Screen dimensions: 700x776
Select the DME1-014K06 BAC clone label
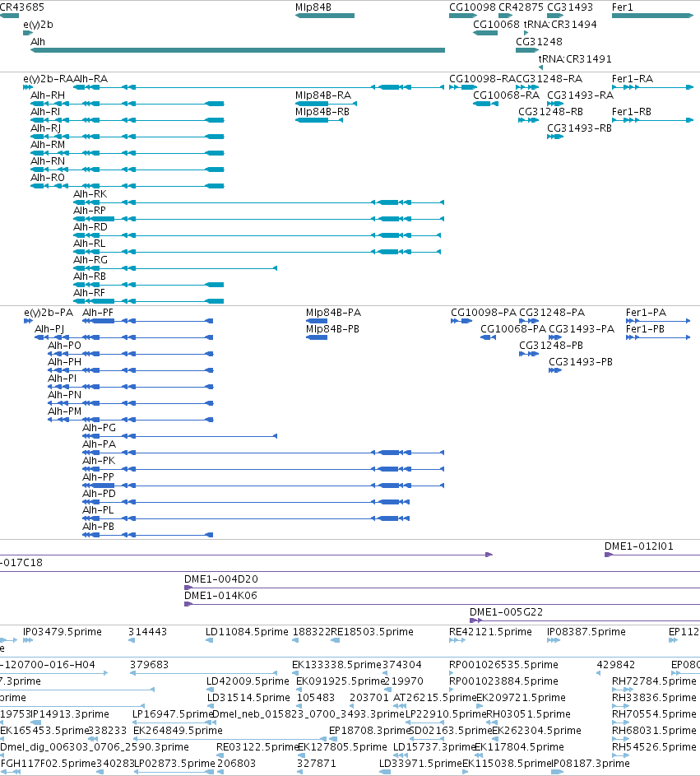coord(220,596)
